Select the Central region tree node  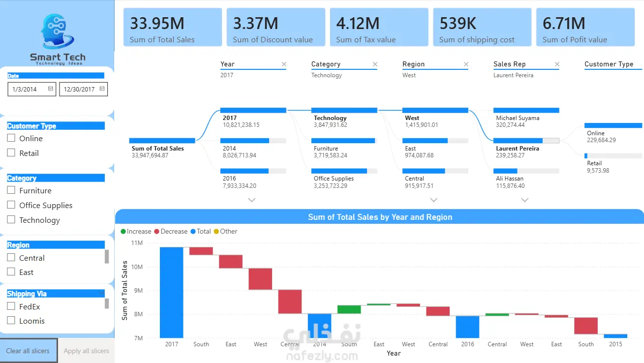click(x=435, y=179)
